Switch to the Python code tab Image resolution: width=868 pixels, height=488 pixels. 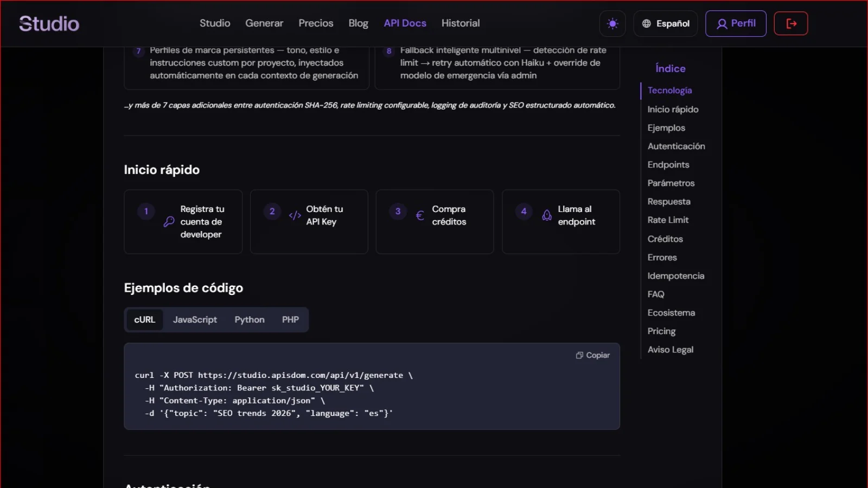coord(249,319)
